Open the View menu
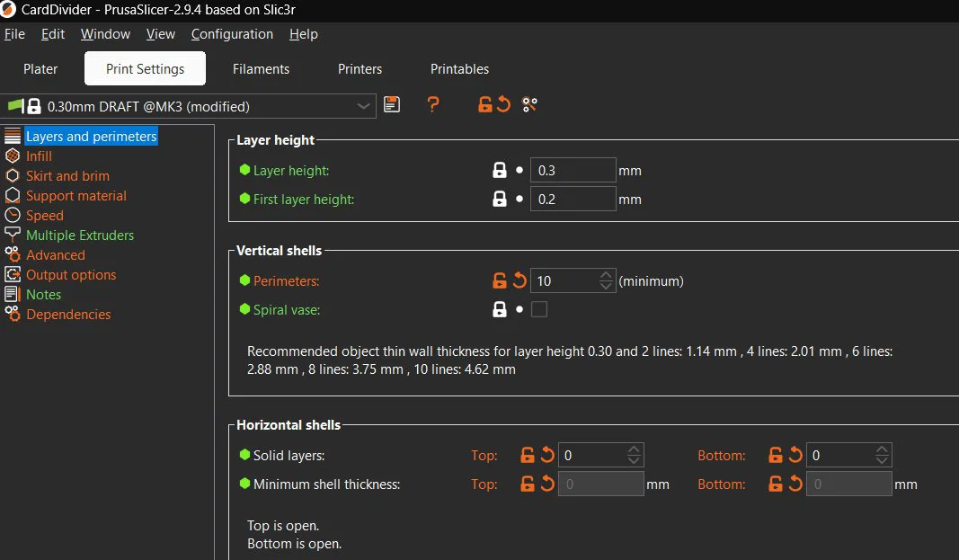Image resolution: width=959 pixels, height=560 pixels. click(160, 34)
